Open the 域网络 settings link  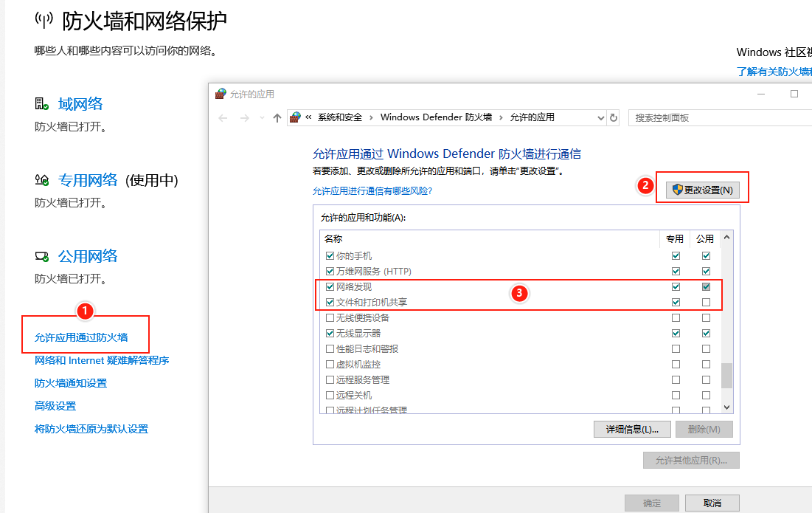[x=80, y=103]
